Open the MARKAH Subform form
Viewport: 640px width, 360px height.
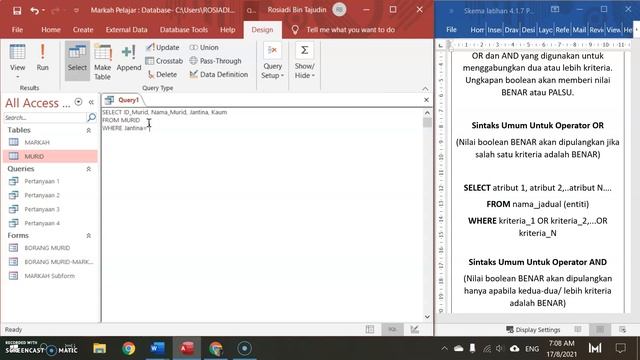(50, 276)
